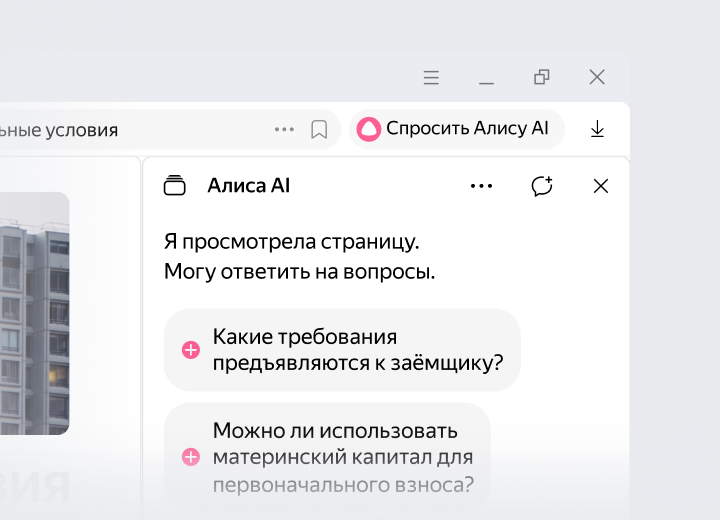Screen dimensions: 720x520
Task: Open Alice panel three-dot menu
Action: [x=481, y=186]
